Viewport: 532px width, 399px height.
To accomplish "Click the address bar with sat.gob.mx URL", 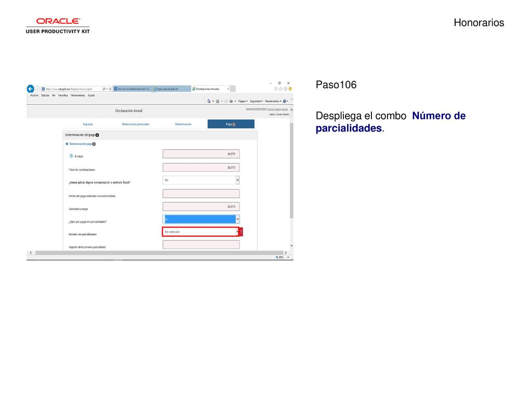I will (x=72, y=89).
